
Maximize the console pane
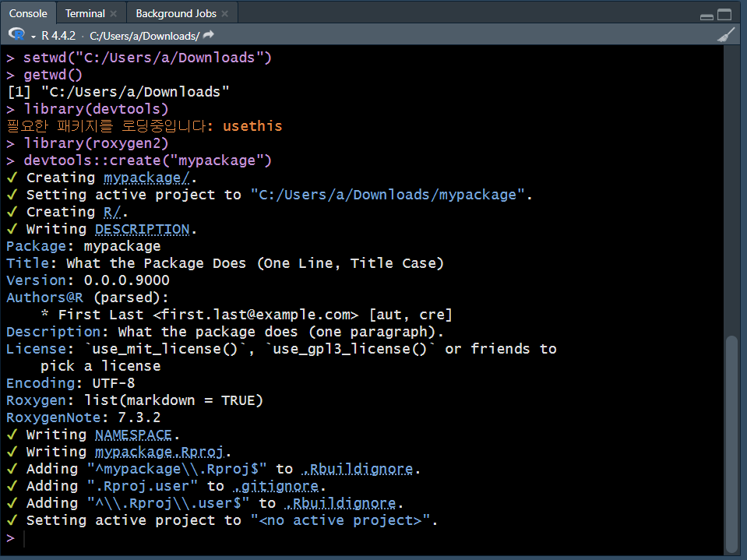[724, 15]
